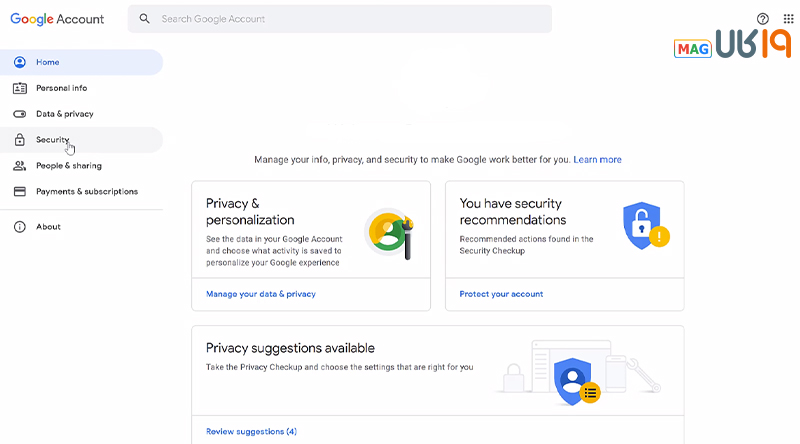Click the Payments credit card icon
This screenshot has height=444, width=800.
pos(20,191)
